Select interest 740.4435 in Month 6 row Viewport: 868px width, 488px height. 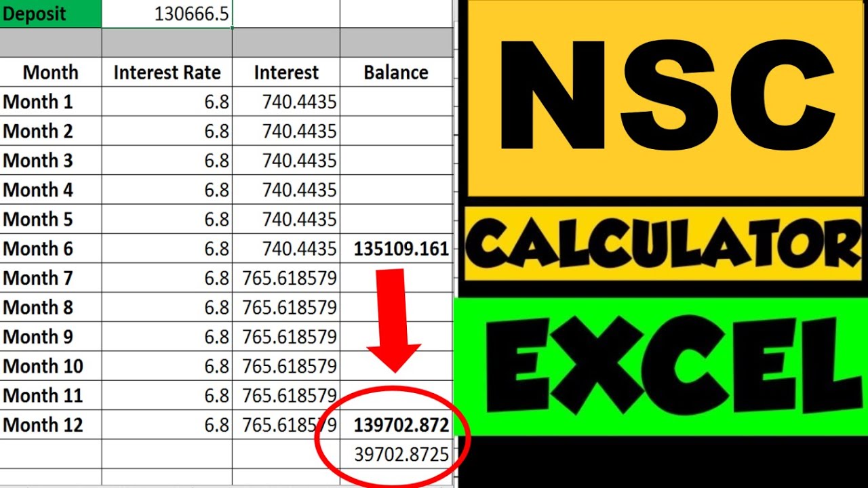[x=286, y=249]
